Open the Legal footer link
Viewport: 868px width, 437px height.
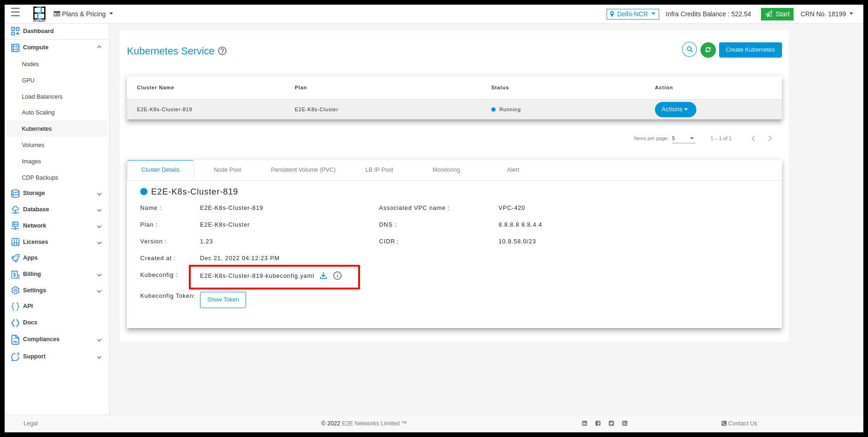coord(31,424)
